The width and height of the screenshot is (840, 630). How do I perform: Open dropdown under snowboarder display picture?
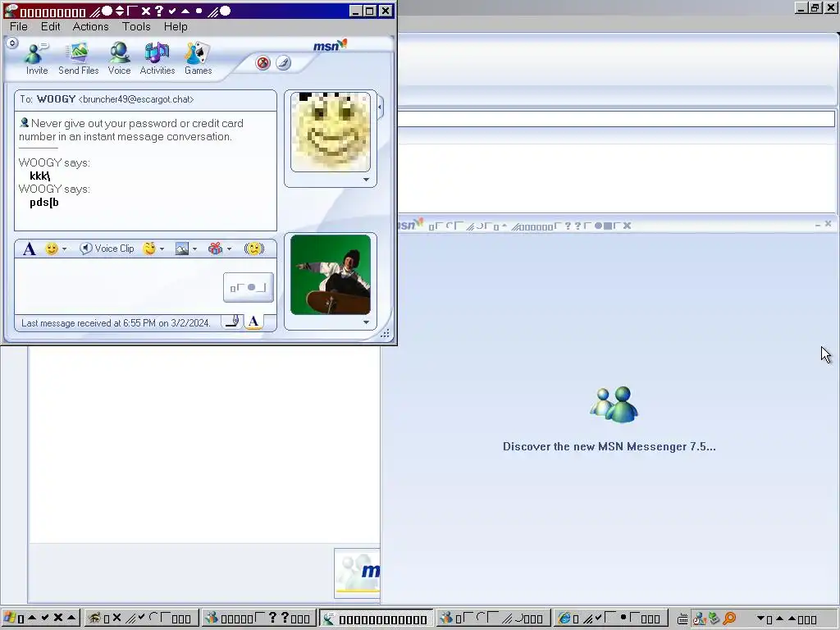(x=367, y=322)
